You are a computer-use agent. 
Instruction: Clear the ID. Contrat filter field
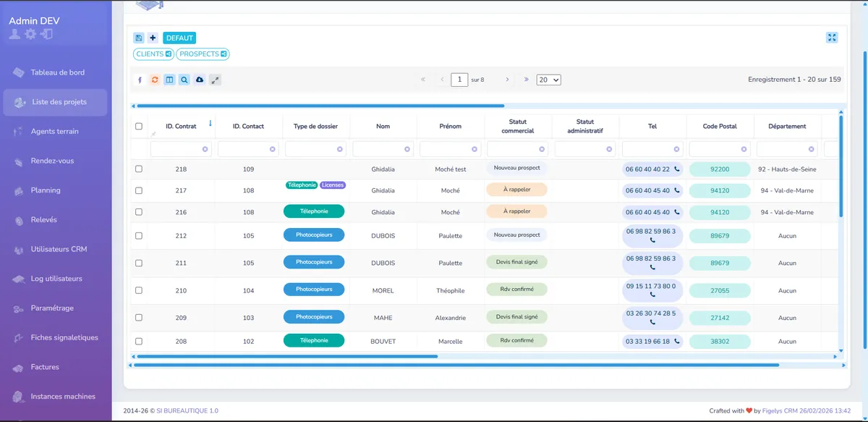205,149
